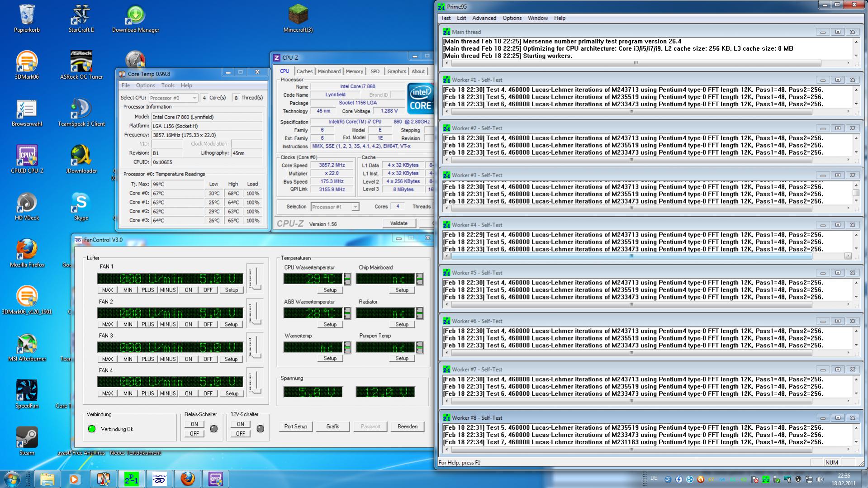Open the Window menu in Prime95
This screenshot has height=488, width=868.
(538, 18)
